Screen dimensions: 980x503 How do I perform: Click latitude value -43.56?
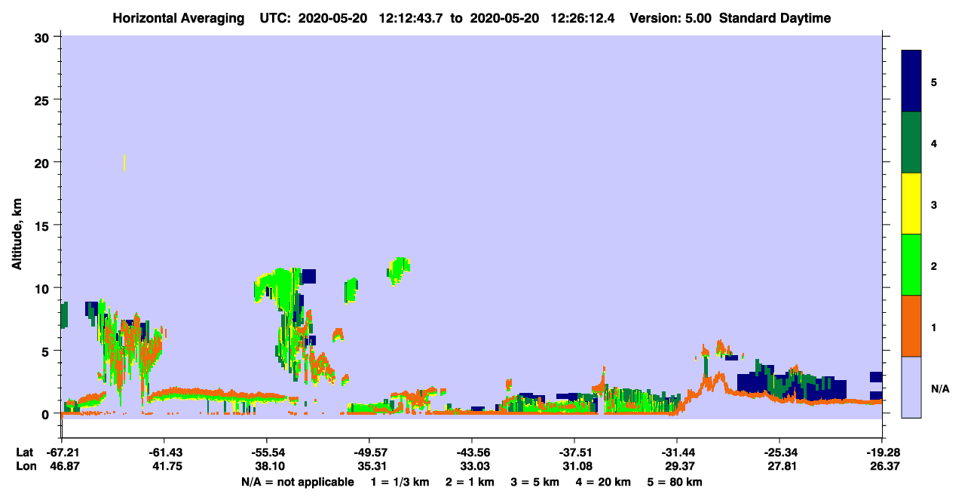tap(472, 452)
